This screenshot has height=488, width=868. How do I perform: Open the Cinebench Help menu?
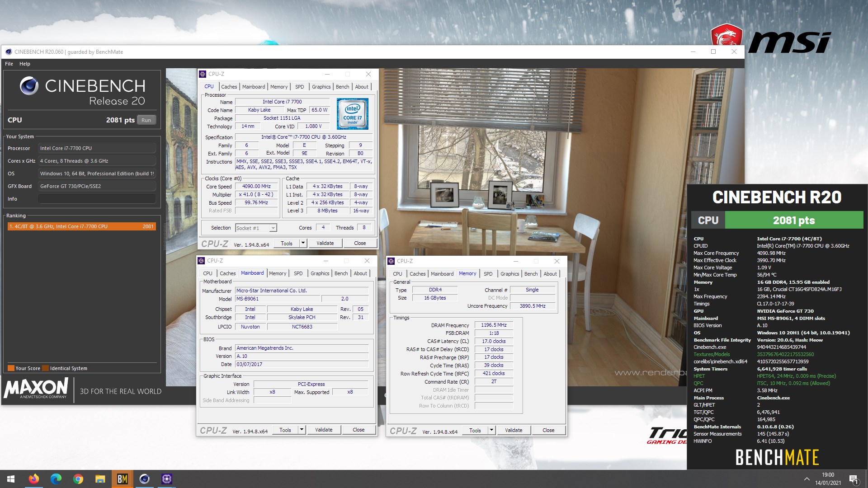click(25, 64)
